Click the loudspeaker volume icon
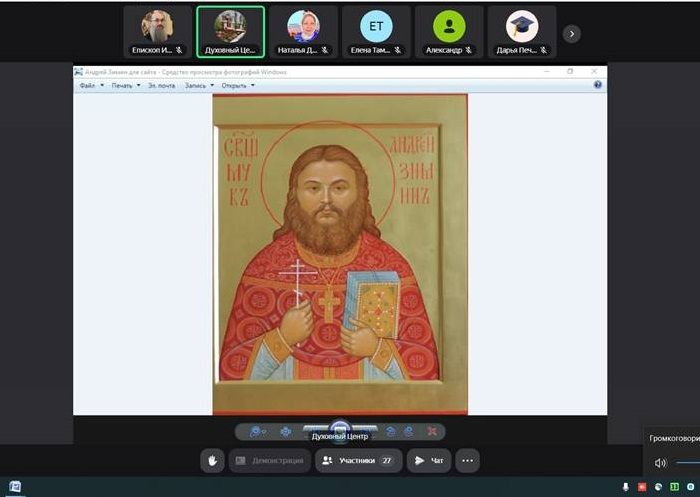Screen dimensions: 700x497 pos(660,463)
